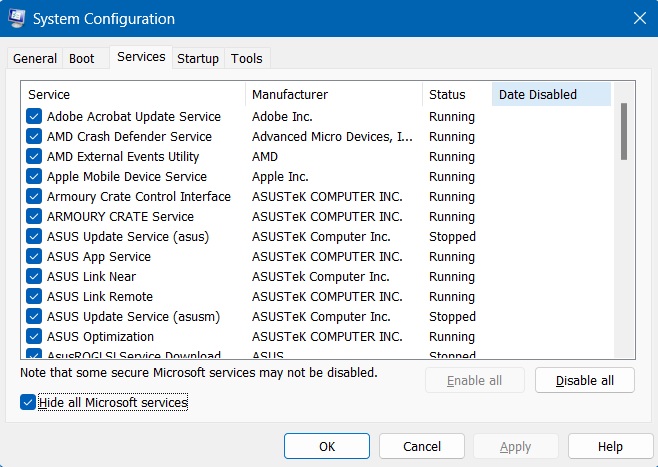Select Apple Mobile Device Service name
Screen dimensions: 658x467
click(127, 177)
